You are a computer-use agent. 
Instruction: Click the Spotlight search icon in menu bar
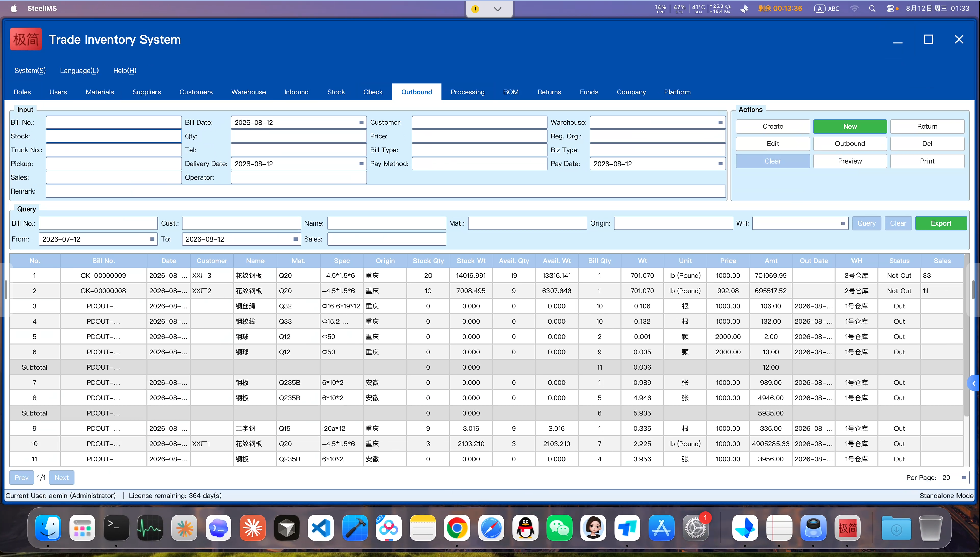pos(872,9)
